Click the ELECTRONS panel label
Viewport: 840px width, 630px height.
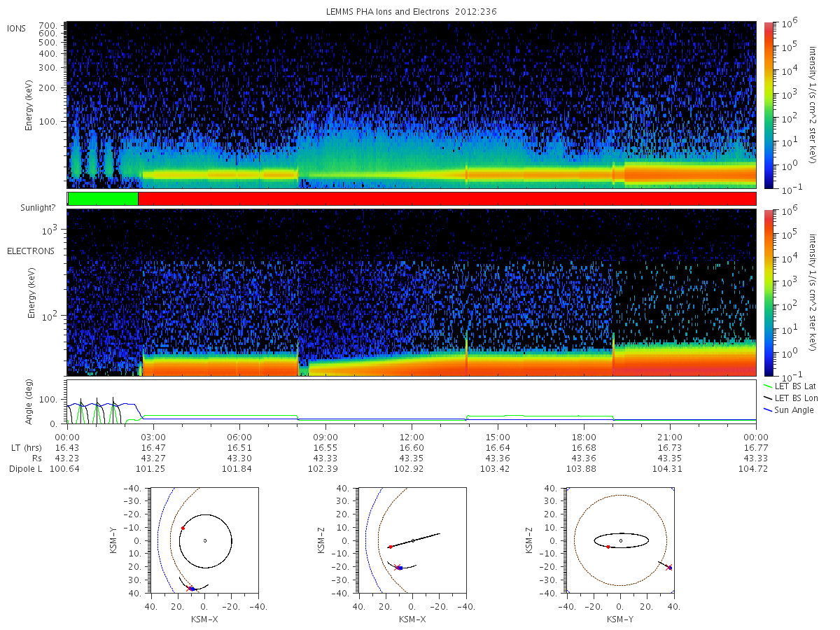point(31,251)
